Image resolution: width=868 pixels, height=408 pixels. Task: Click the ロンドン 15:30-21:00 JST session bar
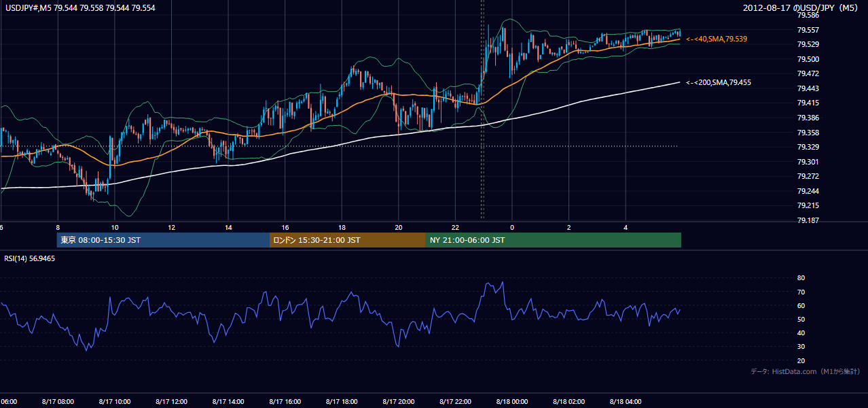click(348, 240)
